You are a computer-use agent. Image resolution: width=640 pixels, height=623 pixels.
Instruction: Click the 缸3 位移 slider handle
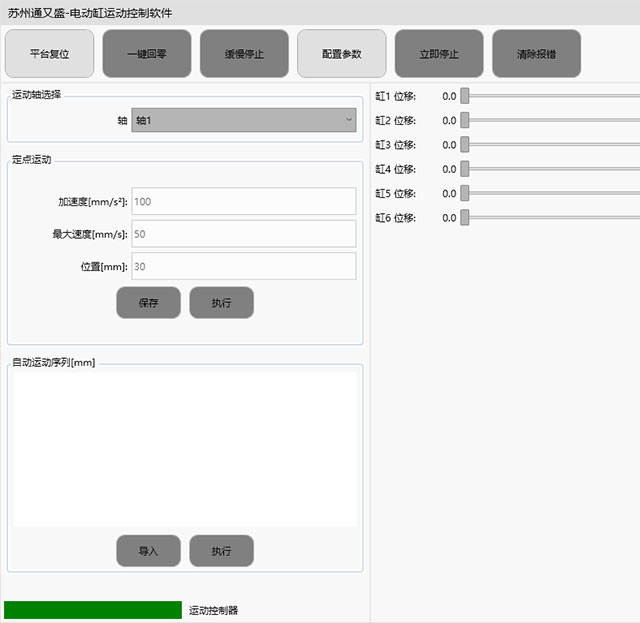(x=464, y=145)
